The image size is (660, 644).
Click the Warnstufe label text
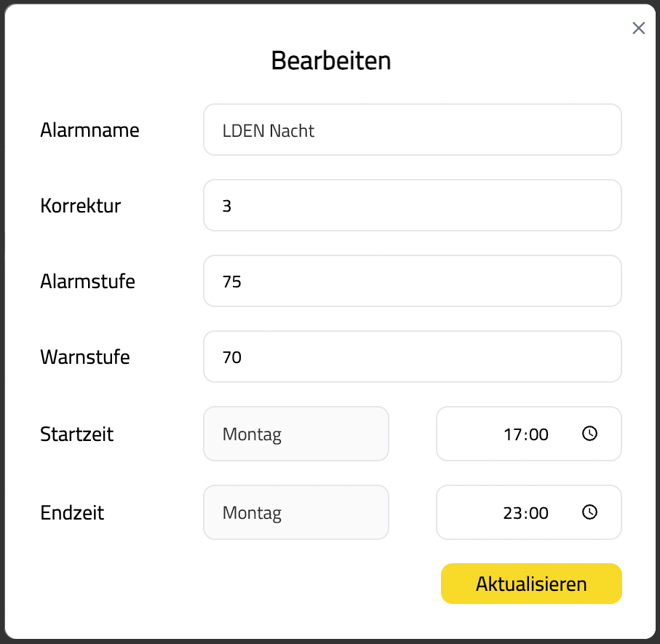point(85,357)
